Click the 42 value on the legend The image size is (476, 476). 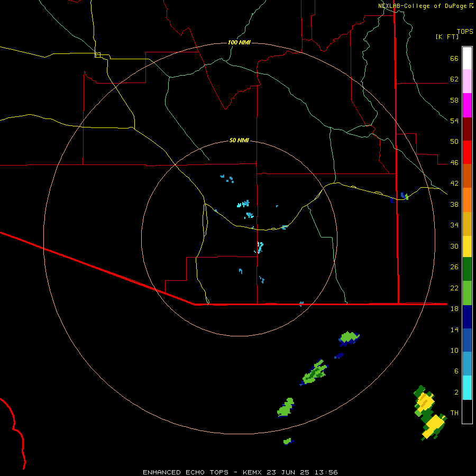coord(454,184)
